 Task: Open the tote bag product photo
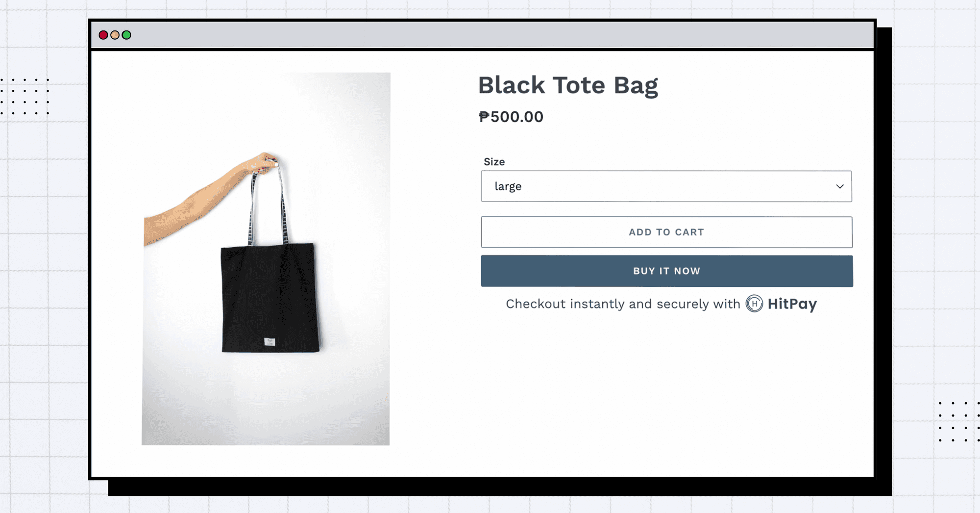(266, 259)
